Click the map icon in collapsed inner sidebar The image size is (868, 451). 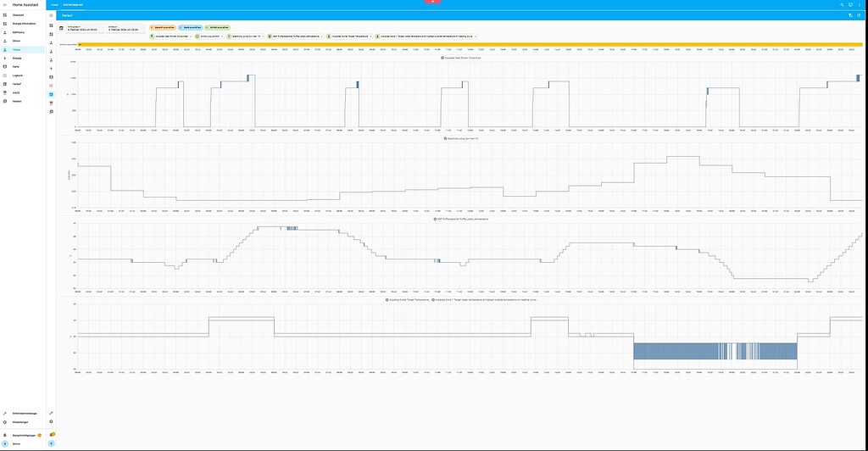tap(52, 77)
